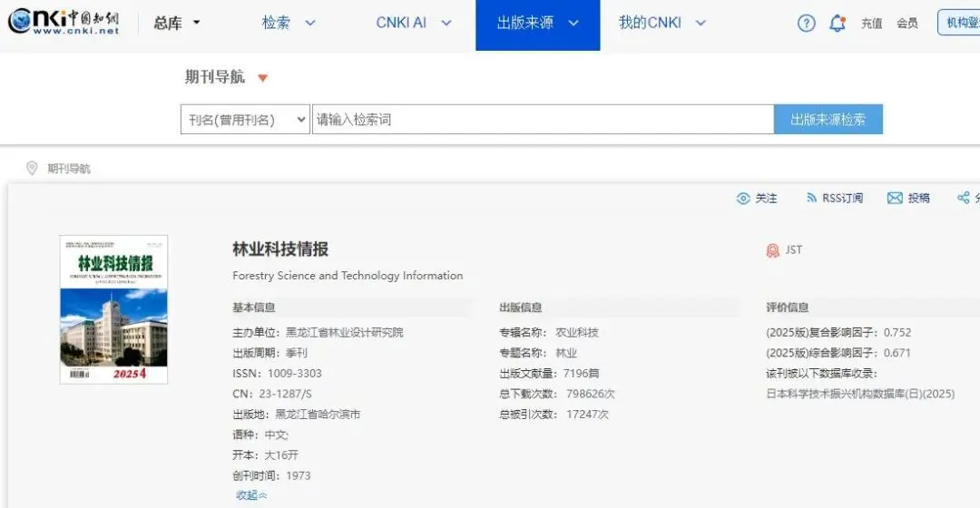Screen dimensions: 980x508
Task: Expand the 总库 dropdown
Action: coord(177,23)
